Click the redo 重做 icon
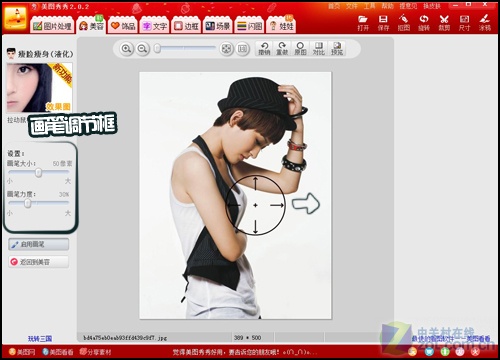 (282, 49)
